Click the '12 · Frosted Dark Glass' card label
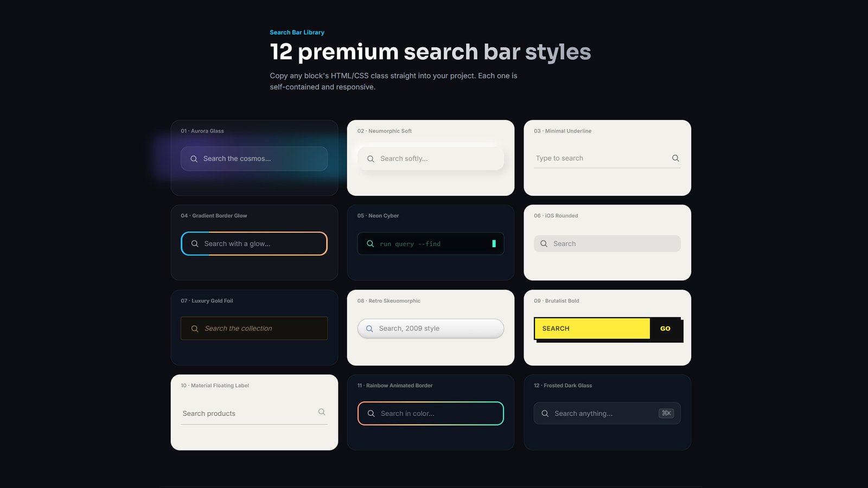This screenshot has width=868, height=488. [563, 386]
